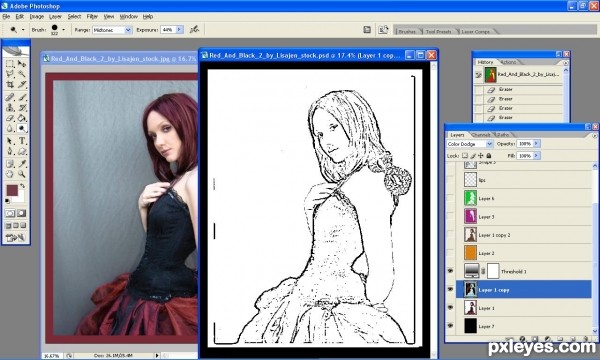The height and width of the screenshot is (360, 600).
Task: Open the tool preset picker arrow
Action: pyautogui.click(x=23, y=30)
